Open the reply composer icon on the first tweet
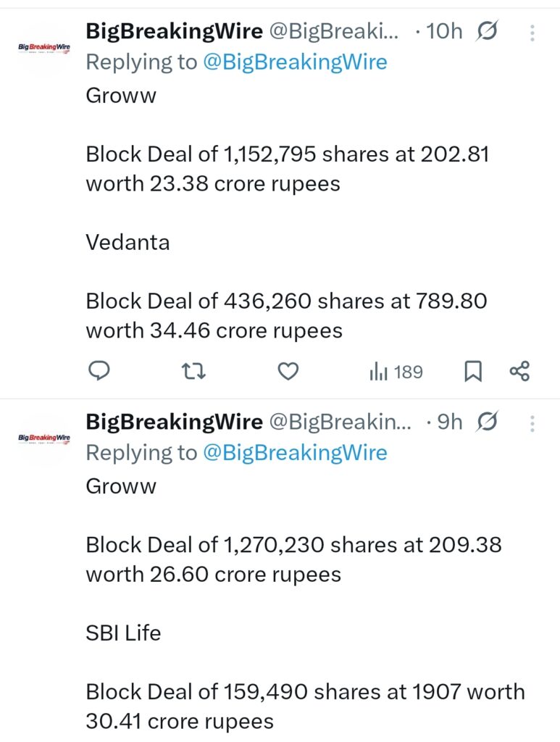The image size is (560, 742). pos(99,371)
